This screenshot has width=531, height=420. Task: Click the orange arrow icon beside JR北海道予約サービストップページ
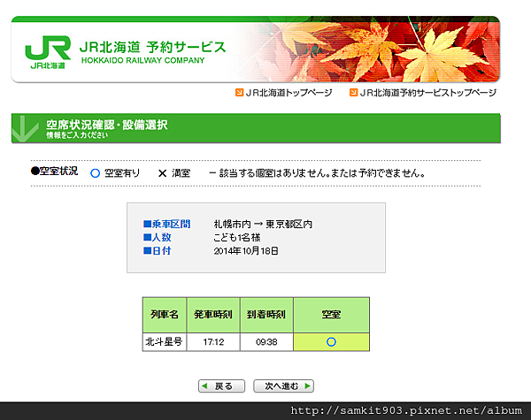tap(353, 92)
